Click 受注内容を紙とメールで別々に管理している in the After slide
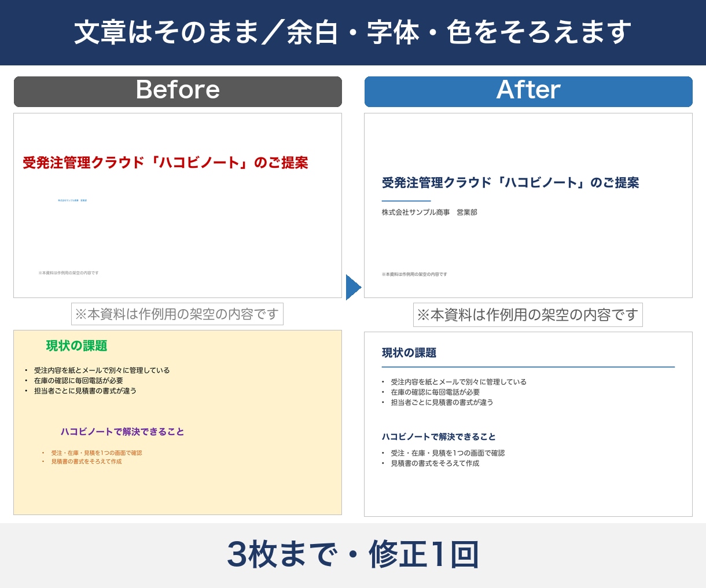Viewport: 706px width, 588px height. [x=459, y=382]
